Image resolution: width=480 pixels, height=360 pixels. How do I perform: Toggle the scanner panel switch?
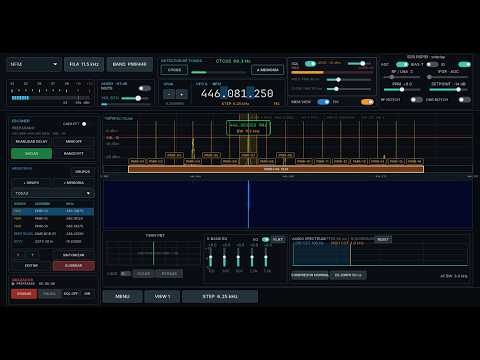84,124
